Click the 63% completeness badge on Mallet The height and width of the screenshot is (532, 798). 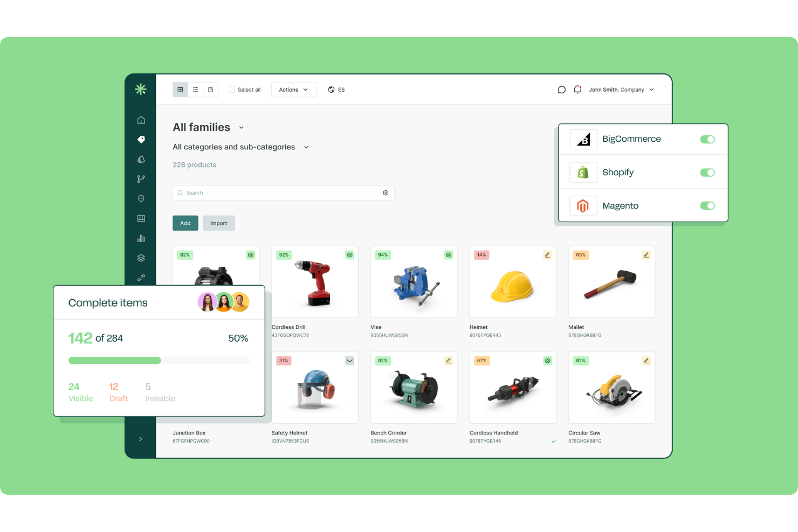[581, 255]
